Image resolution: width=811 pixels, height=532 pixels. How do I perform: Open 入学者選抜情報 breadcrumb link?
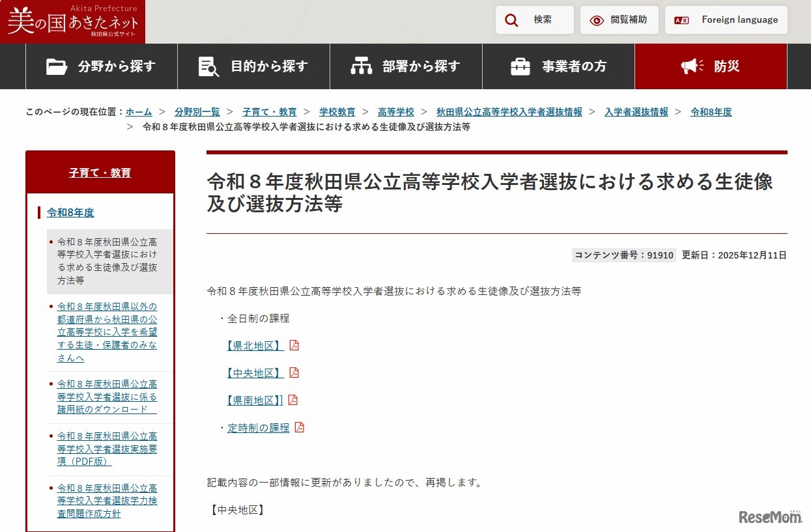coord(636,112)
